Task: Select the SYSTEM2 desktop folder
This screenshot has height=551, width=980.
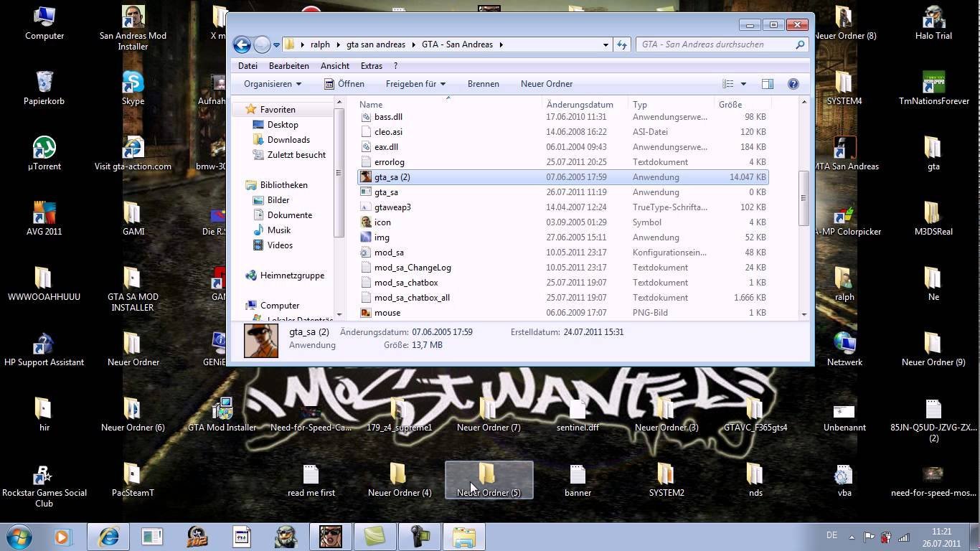Action: click(x=666, y=481)
